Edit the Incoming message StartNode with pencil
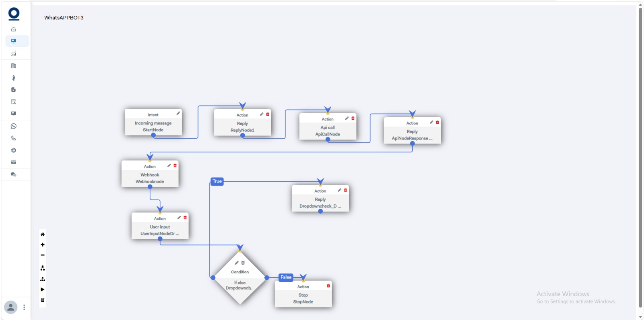The image size is (644, 320). (x=178, y=113)
